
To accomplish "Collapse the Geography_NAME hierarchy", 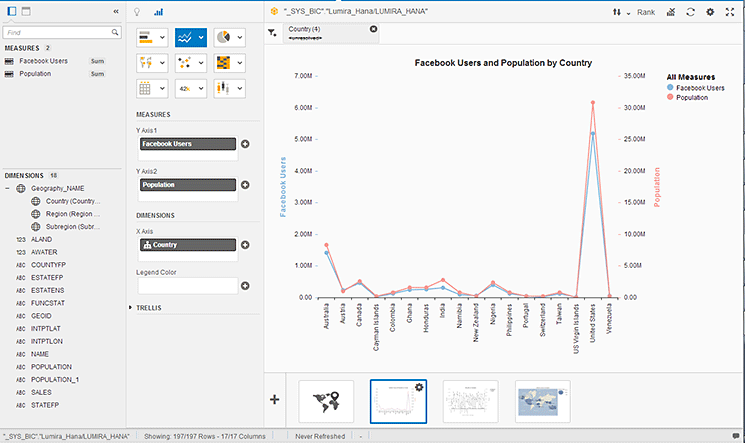I will [8, 188].
